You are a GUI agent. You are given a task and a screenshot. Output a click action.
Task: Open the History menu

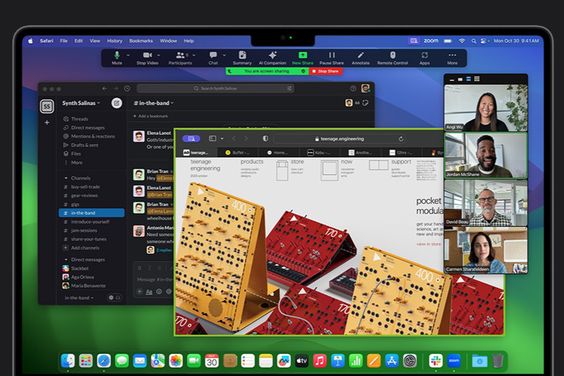click(115, 41)
